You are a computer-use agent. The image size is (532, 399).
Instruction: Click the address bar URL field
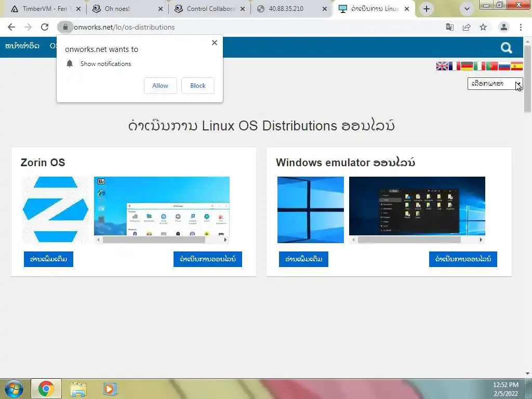click(251, 27)
